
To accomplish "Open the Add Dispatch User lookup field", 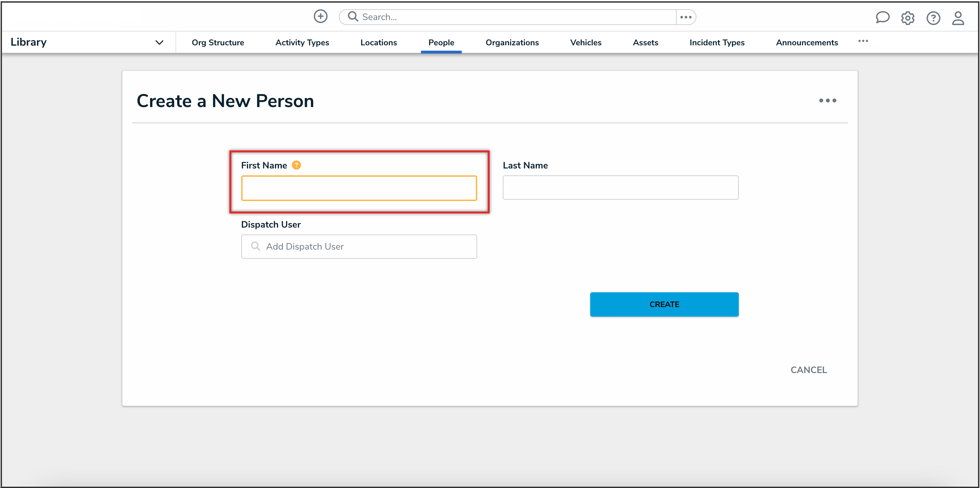I will 359,246.
